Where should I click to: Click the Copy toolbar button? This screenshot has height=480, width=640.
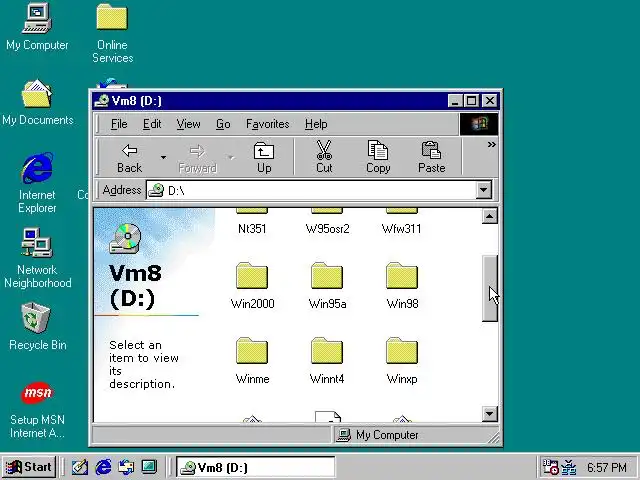click(x=378, y=158)
